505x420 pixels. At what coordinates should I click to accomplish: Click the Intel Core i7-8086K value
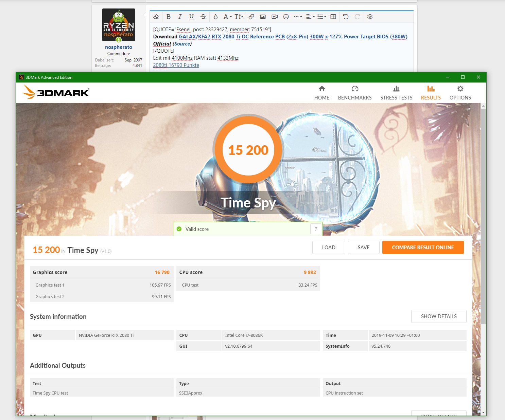coord(244,335)
